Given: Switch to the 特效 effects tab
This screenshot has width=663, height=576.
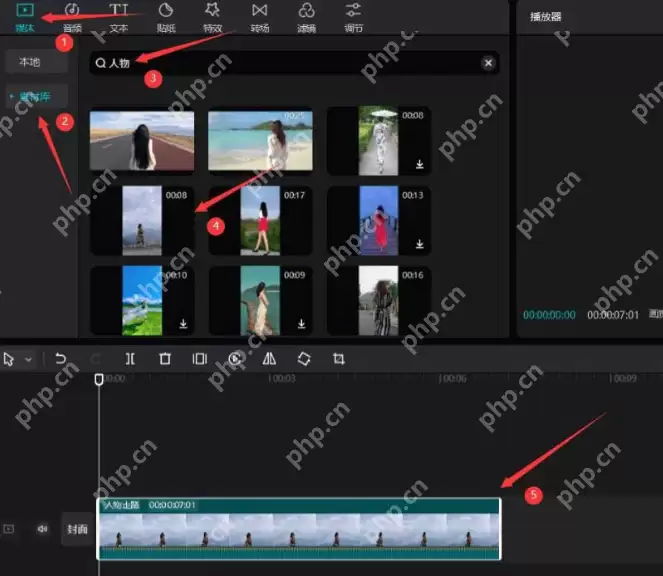Looking at the screenshot, I should coord(212,17).
